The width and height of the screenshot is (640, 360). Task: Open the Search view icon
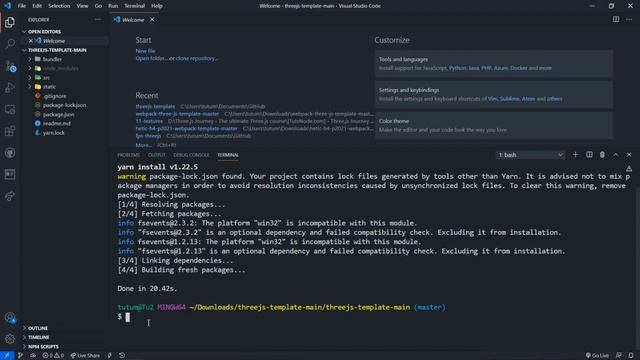point(10,44)
